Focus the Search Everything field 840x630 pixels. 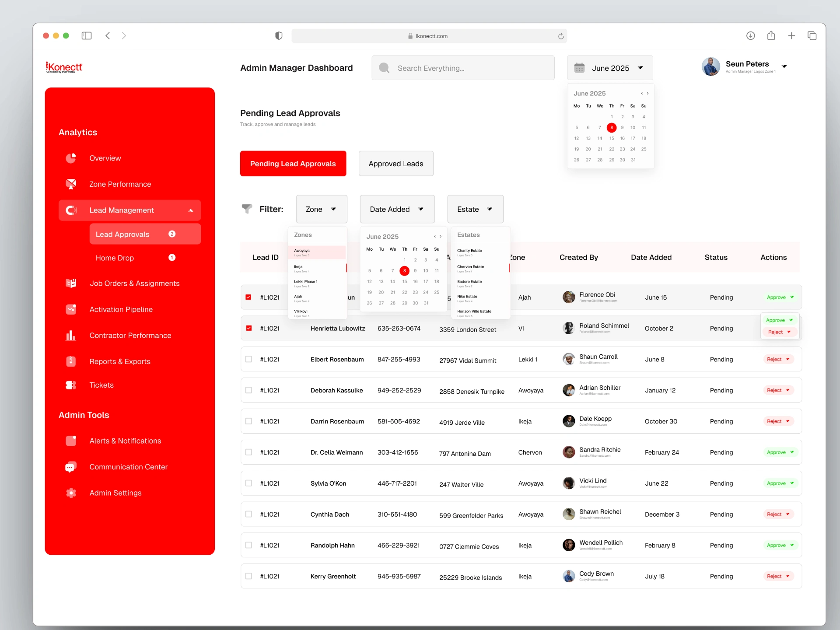point(463,68)
